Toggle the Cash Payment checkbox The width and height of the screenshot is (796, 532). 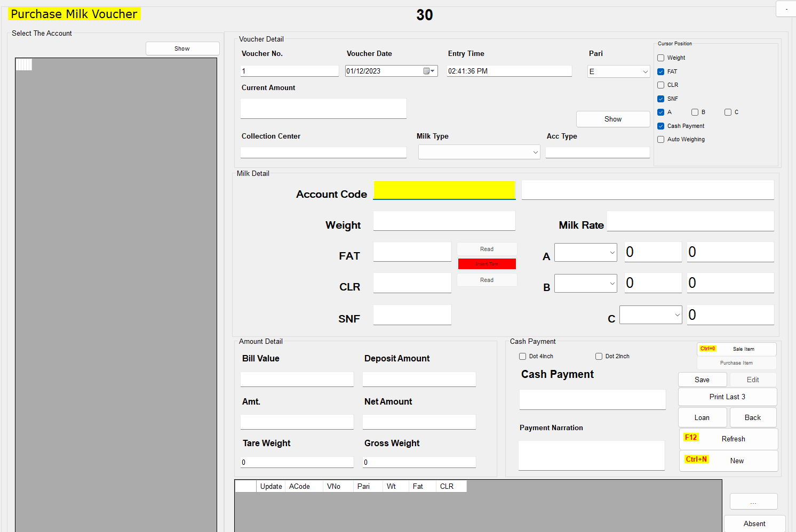tap(660, 126)
